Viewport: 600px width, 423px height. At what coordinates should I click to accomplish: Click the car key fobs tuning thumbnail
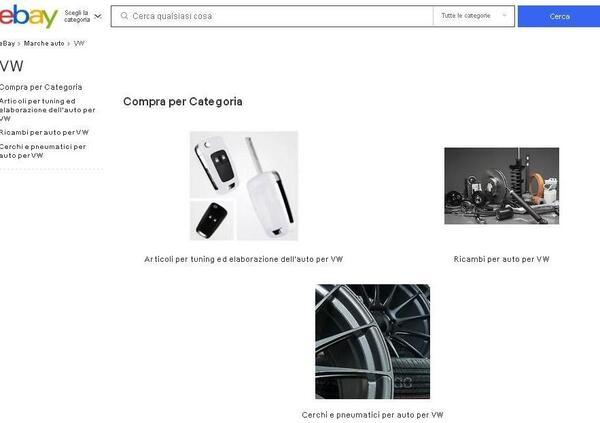tap(244, 186)
